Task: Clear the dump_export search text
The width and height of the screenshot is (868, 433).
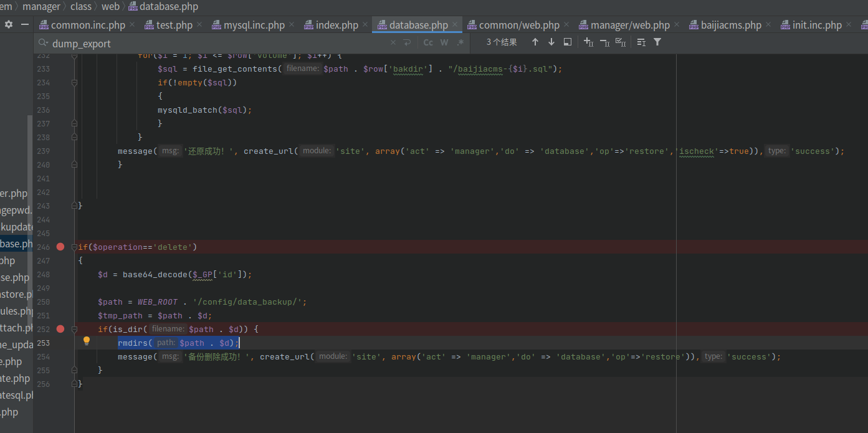Action: [393, 42]
